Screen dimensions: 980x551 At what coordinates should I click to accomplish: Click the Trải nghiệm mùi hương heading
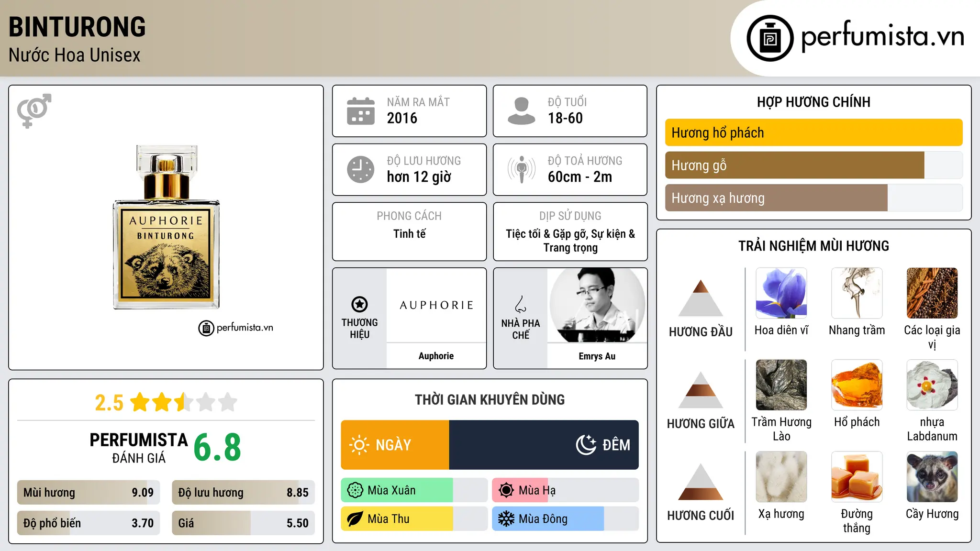(813, 246)
